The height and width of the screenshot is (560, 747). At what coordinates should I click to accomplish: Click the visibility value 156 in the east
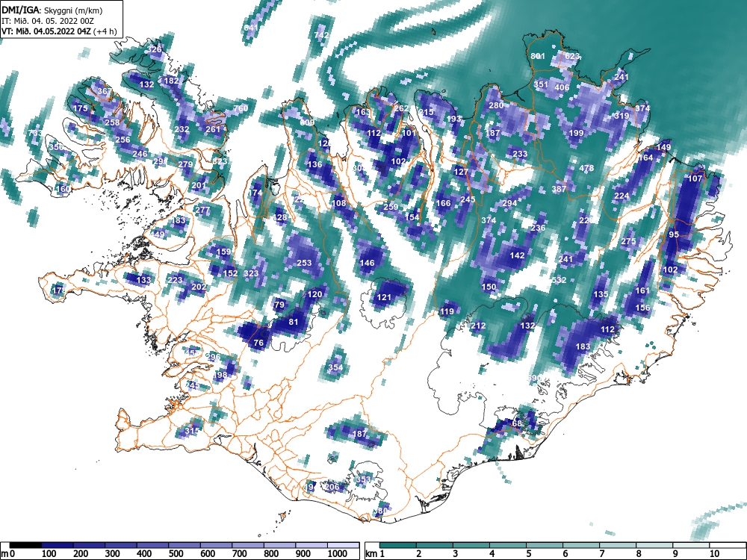pyautogui.click(x=642, y=308)
